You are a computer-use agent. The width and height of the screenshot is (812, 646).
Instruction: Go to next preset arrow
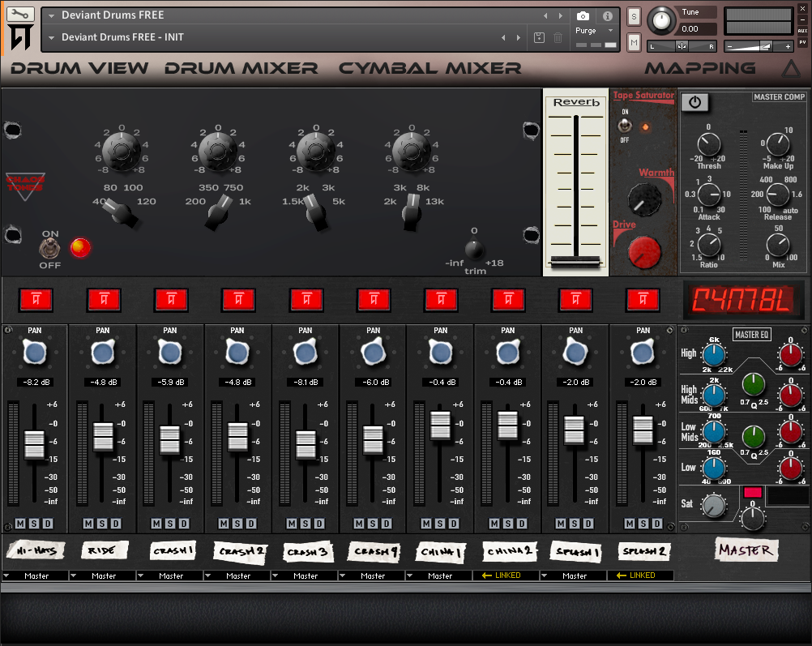pos(519,37)
